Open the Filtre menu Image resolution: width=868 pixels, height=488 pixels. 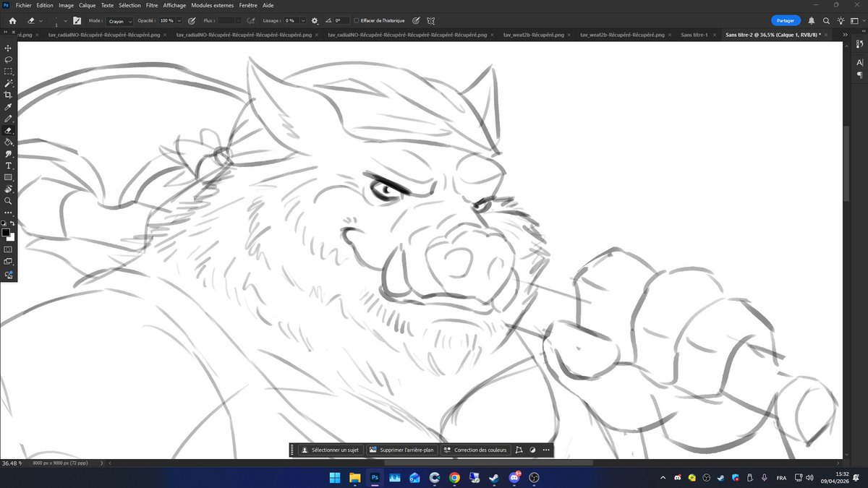[x=151, y=5]
